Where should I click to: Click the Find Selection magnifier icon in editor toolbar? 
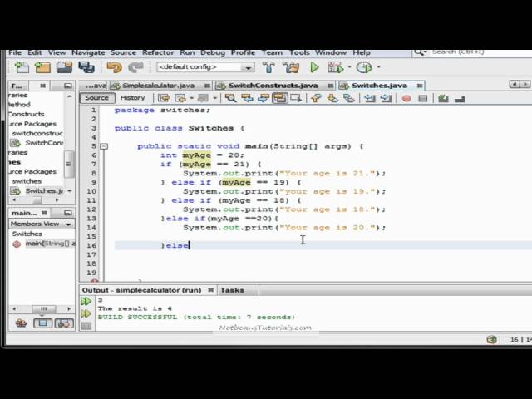point(231,98)
